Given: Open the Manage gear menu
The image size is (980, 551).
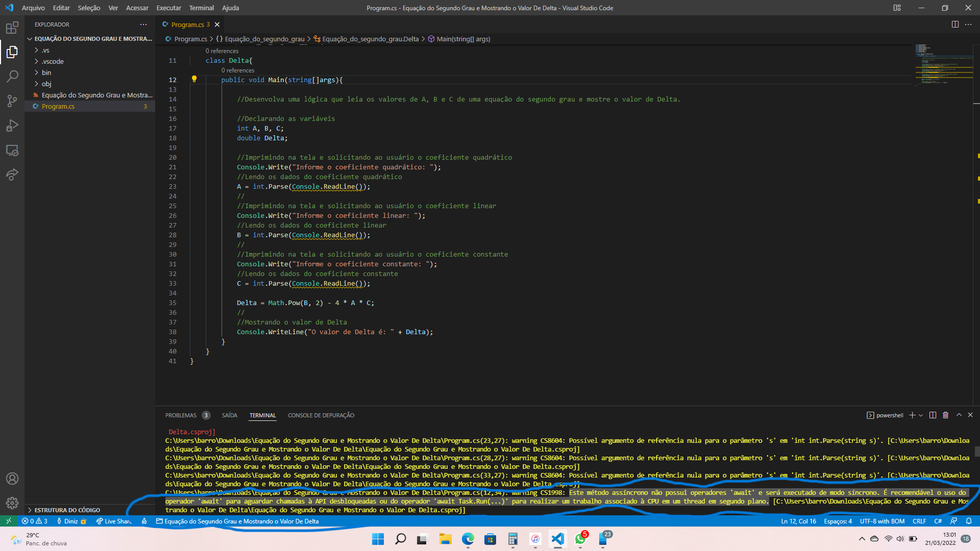Looking at the screenshot, I should [x=12, y=503].
